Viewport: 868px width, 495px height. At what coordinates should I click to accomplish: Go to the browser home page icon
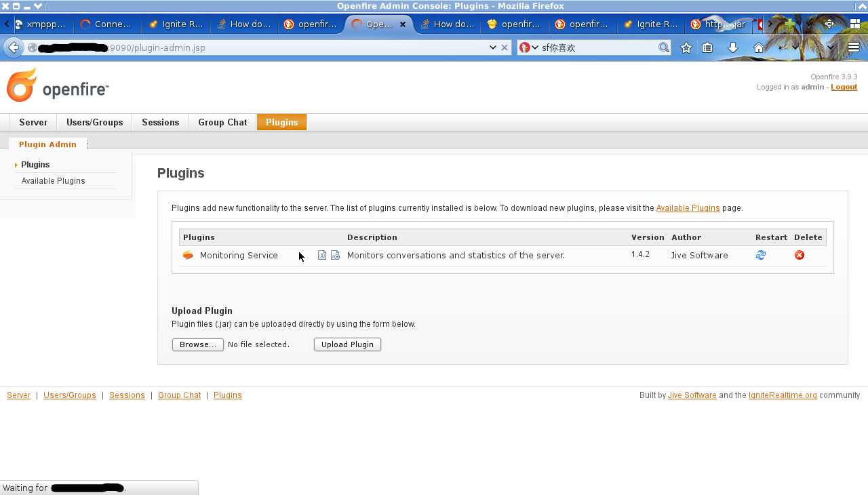pyautogui.click(x=759, y=47)
